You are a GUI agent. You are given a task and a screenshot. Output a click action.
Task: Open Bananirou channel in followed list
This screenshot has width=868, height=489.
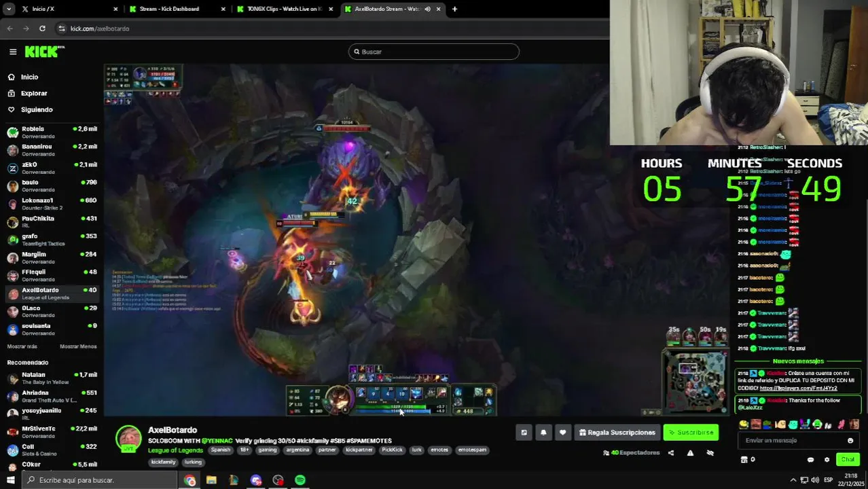click(x=52, y=149)
